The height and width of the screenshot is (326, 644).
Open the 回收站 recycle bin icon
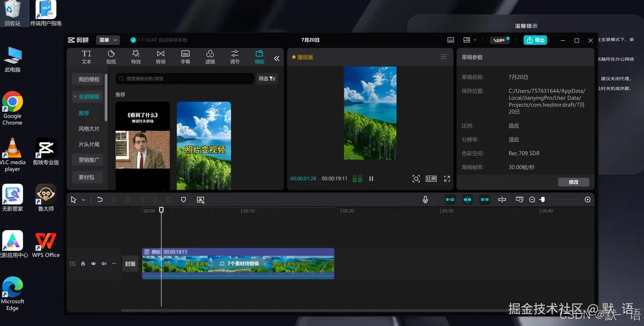tap(13, 14)
